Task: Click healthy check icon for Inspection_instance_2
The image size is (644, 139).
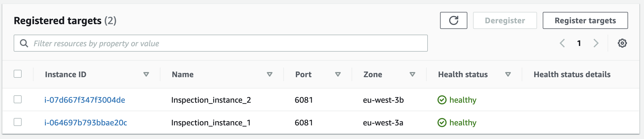Action: [442, 100]
